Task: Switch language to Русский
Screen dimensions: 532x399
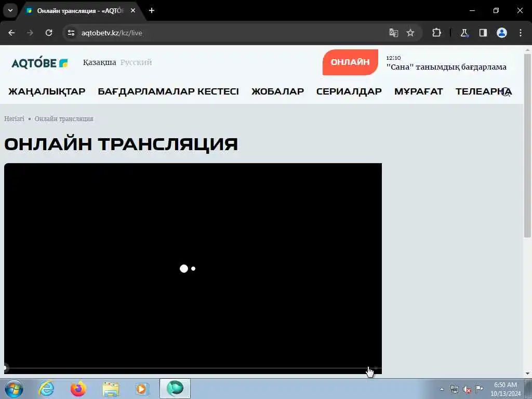Action: [136, 62]
